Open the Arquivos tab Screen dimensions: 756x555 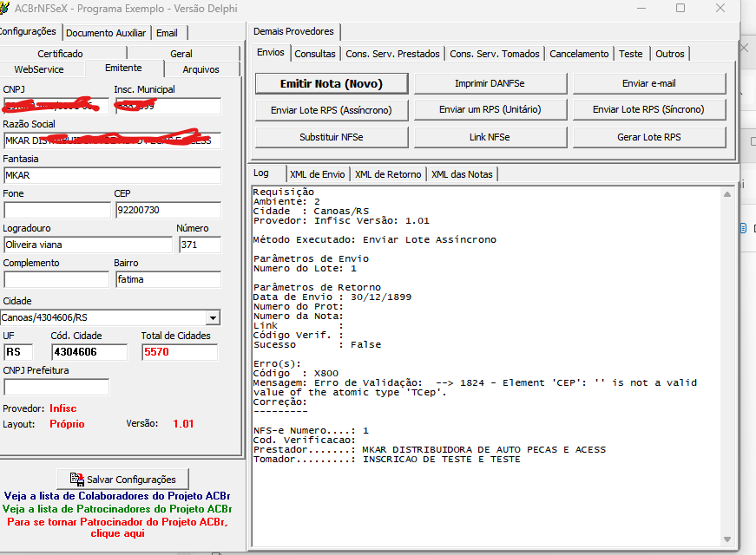pyautogui.click(x=201, y=69)
